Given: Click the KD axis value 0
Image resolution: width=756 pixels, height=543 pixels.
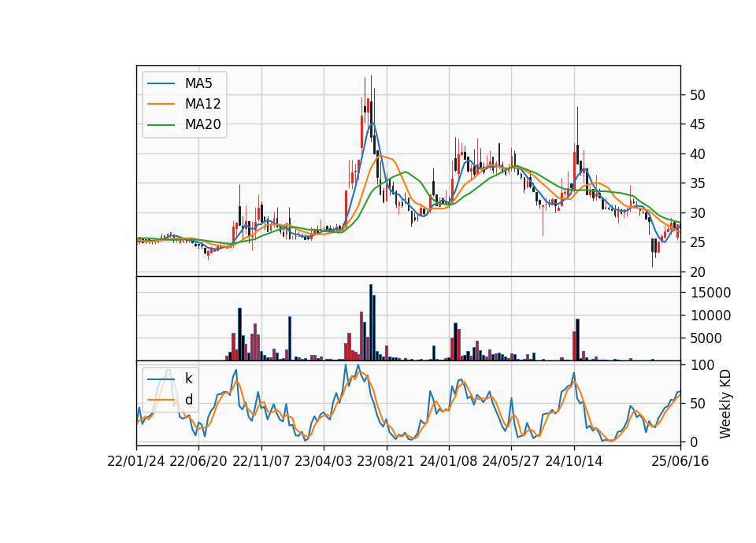Looking at the screenshot, I should (694, 441).
